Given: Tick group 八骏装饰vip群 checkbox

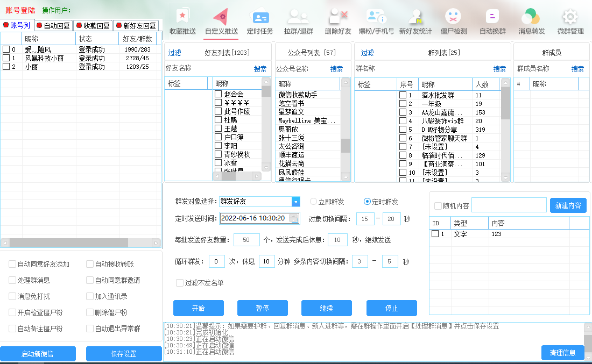Looking at the screenshot, I should click(403, 121).
